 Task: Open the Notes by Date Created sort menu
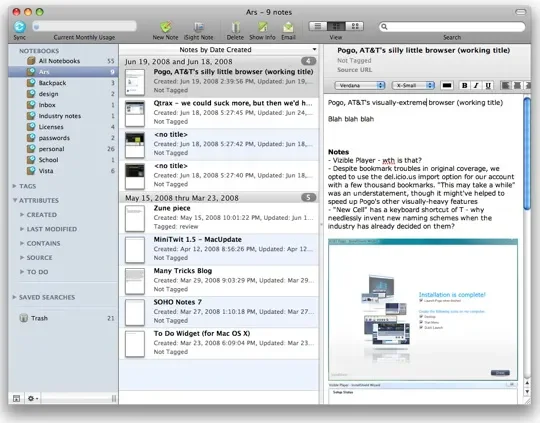point(219,50)
